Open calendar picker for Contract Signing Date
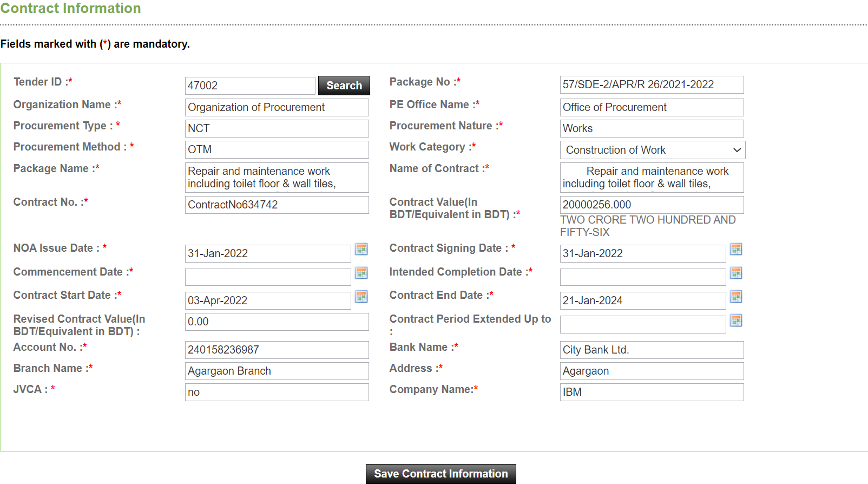The image size is (868, 484). [736, 249]
